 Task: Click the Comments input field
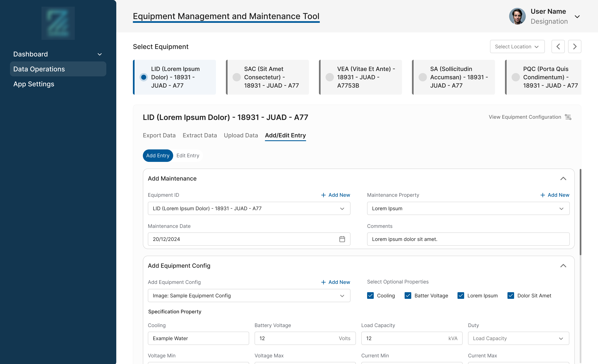click(x=468, y=239)
